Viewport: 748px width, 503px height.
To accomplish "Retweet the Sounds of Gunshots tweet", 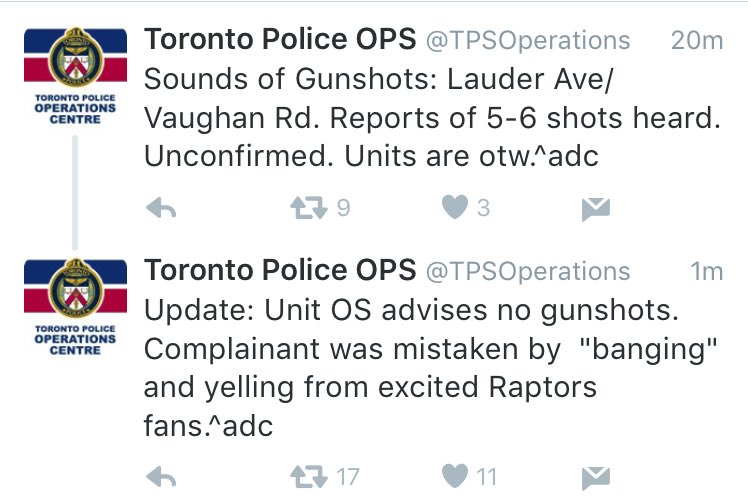I will 309,208.
